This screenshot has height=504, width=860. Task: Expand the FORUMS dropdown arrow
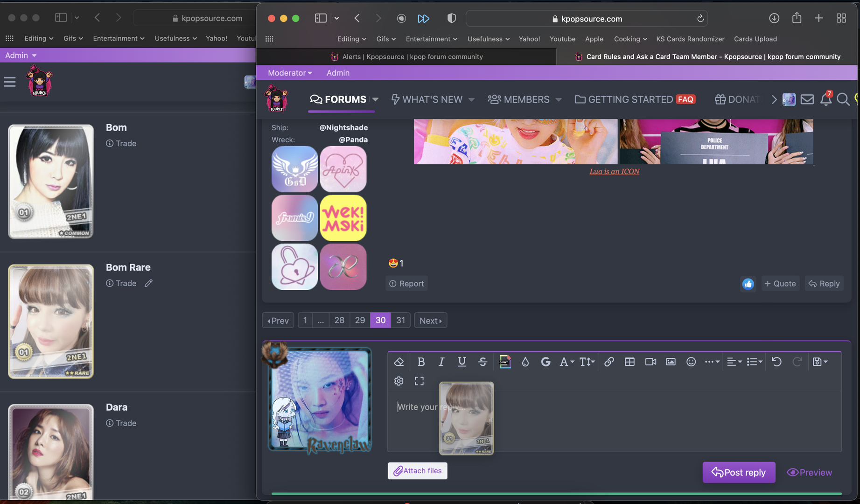[x=375, y=99]
